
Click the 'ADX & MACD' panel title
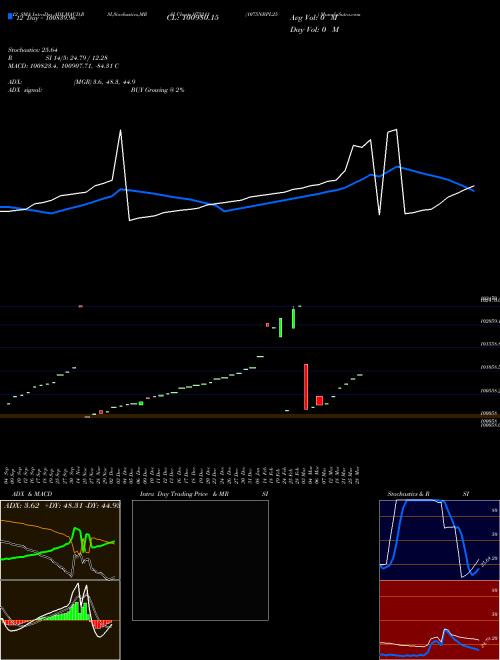32,494
